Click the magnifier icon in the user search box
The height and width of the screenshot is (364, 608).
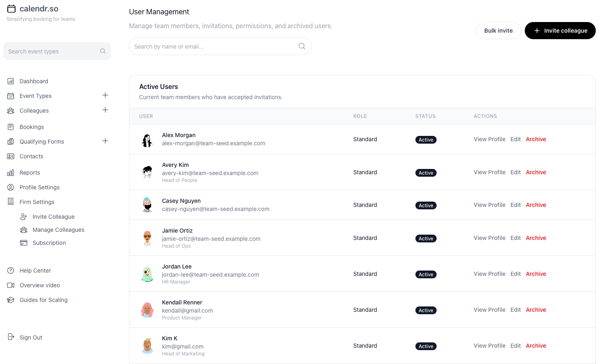click(x=302, y=46)
